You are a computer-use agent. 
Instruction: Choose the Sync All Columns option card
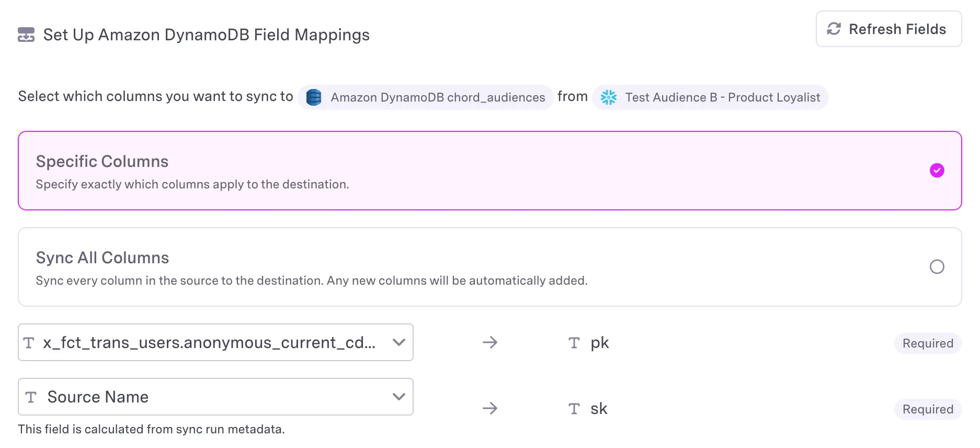pos(490,267)
